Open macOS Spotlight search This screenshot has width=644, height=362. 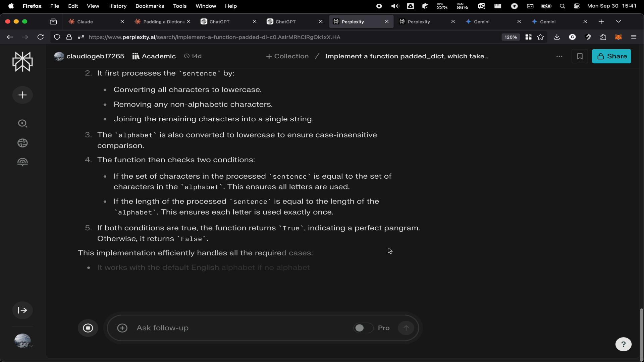pos(562,6)
